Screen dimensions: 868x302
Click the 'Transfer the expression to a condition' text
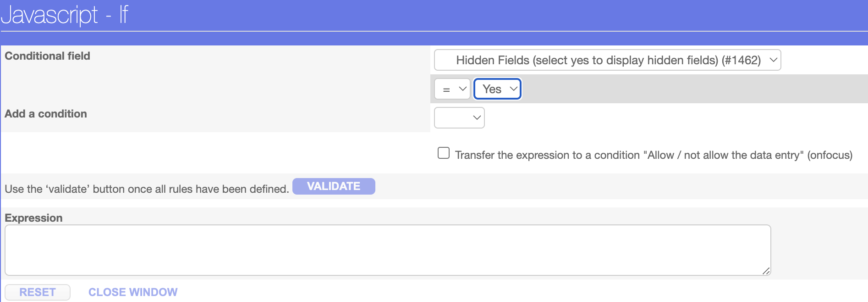tap(653, 155)
